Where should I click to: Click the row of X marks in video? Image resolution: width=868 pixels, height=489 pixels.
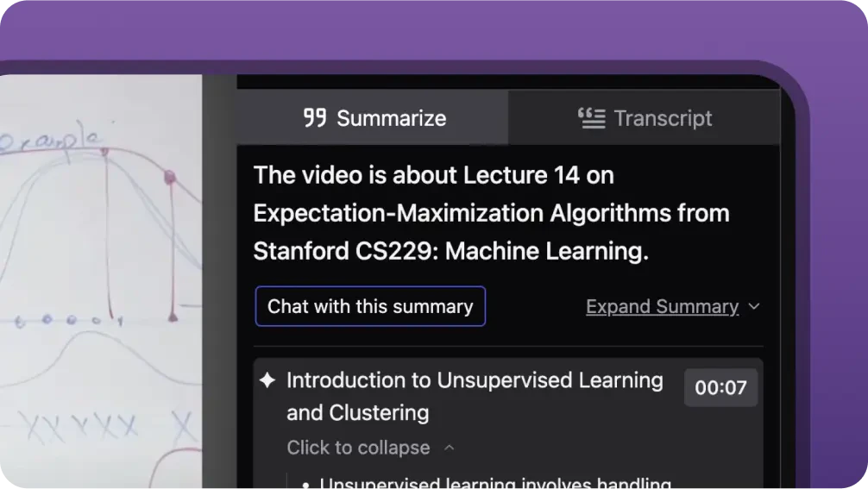(82, 425)
